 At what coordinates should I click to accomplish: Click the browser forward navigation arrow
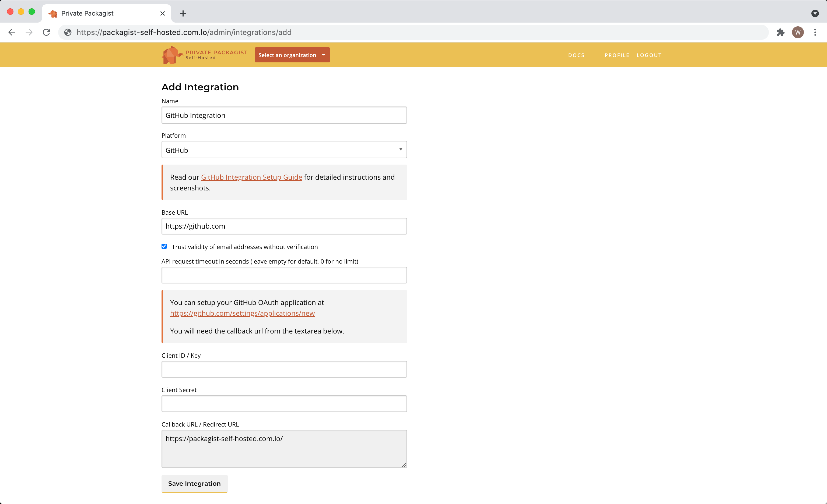tap(28, 32)
